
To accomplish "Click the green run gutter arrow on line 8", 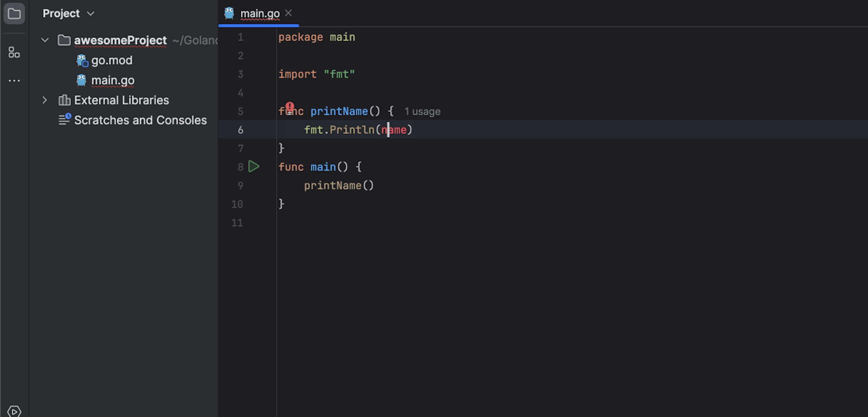I will click(x=254, y=166).
